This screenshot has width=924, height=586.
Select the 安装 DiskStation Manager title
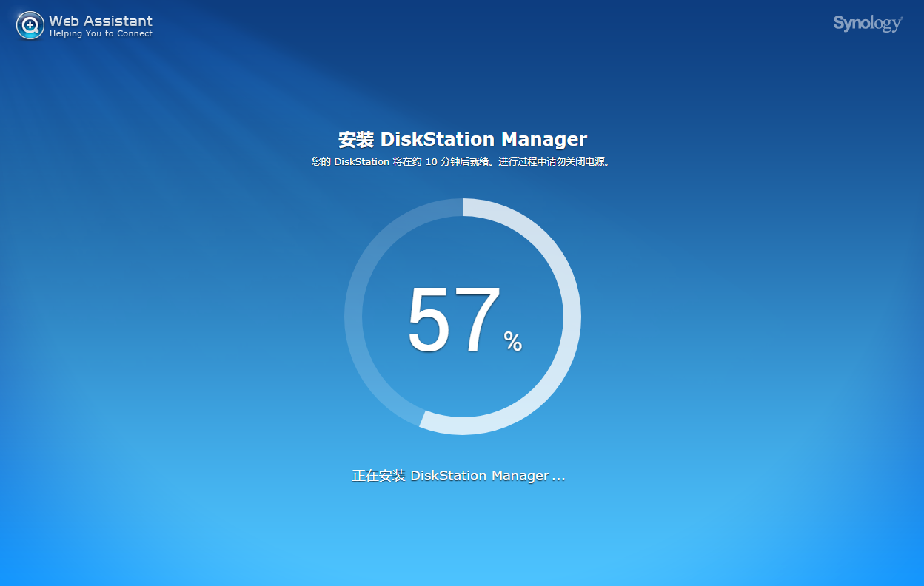[x=462, y=139]
